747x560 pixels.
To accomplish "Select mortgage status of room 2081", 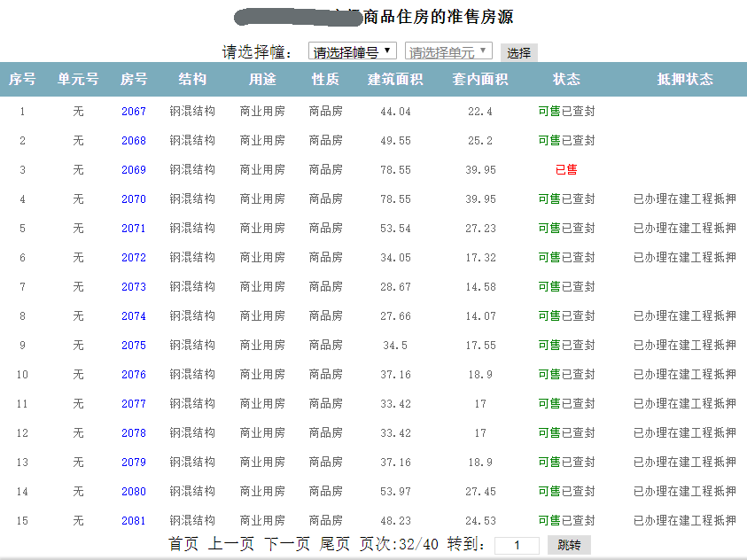I will [x=685, y=521].
